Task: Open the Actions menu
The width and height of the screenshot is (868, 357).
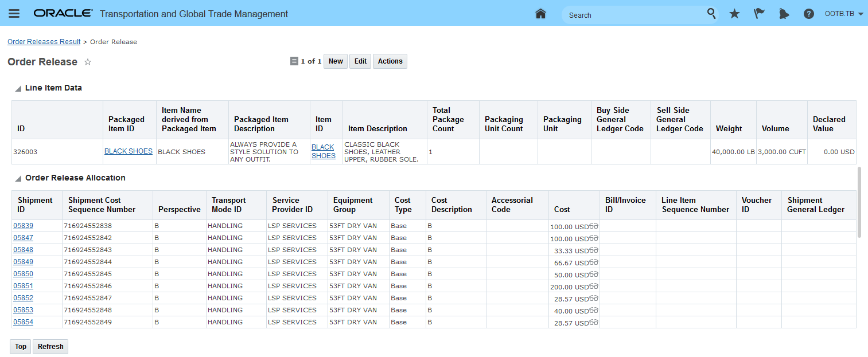Action: pyautogui.click(x=390, y=61)
